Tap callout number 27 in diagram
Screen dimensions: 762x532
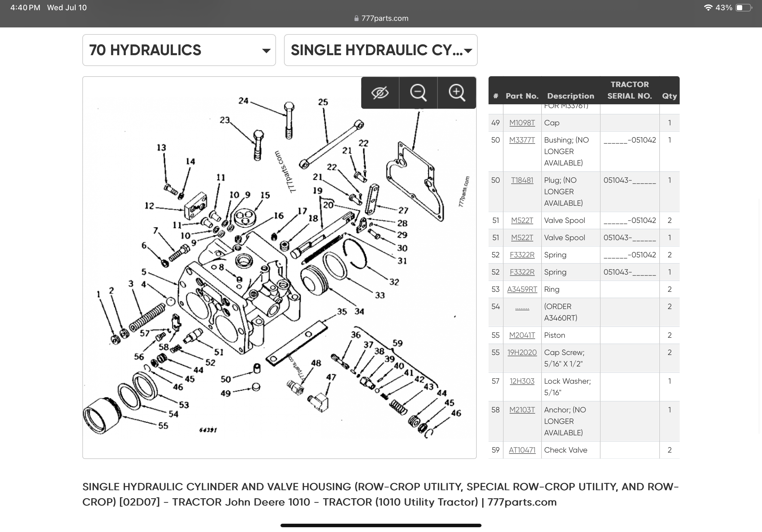pyautogui.click(x=403, y=210)
